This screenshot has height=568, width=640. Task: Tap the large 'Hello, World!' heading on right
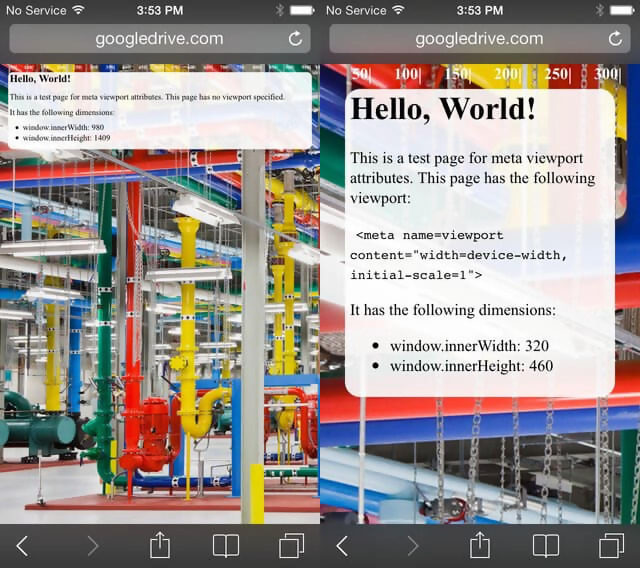(443, 109)
